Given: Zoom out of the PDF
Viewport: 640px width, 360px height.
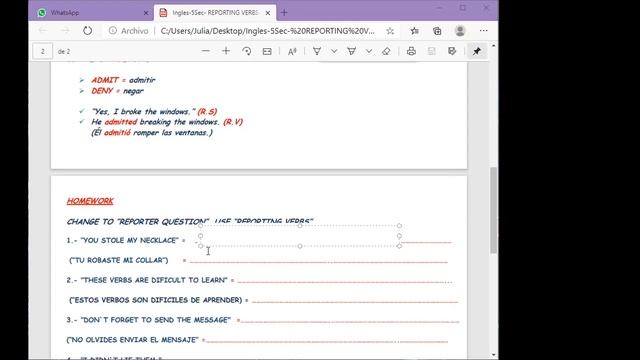Looking at the screenshot, I should 206,51.
